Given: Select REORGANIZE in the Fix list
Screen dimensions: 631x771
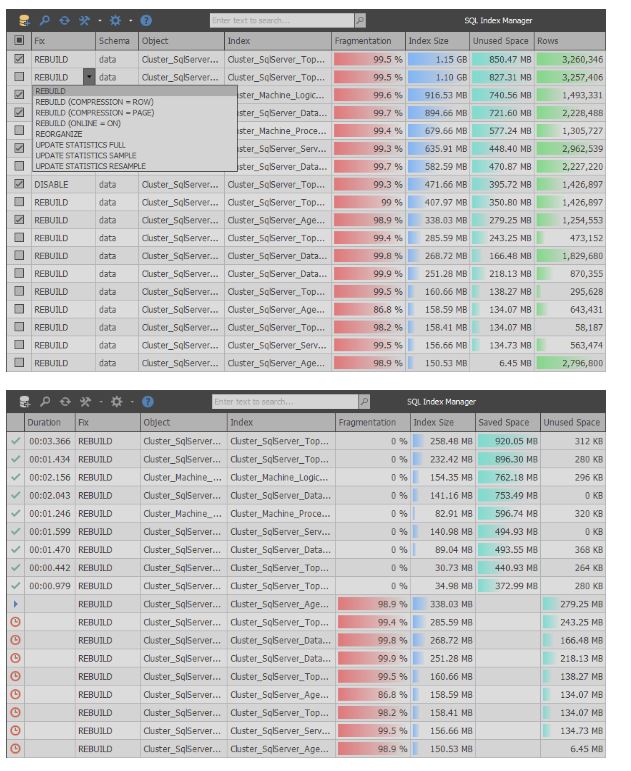Looking at the screenshot, I should [x=135, y=134].
